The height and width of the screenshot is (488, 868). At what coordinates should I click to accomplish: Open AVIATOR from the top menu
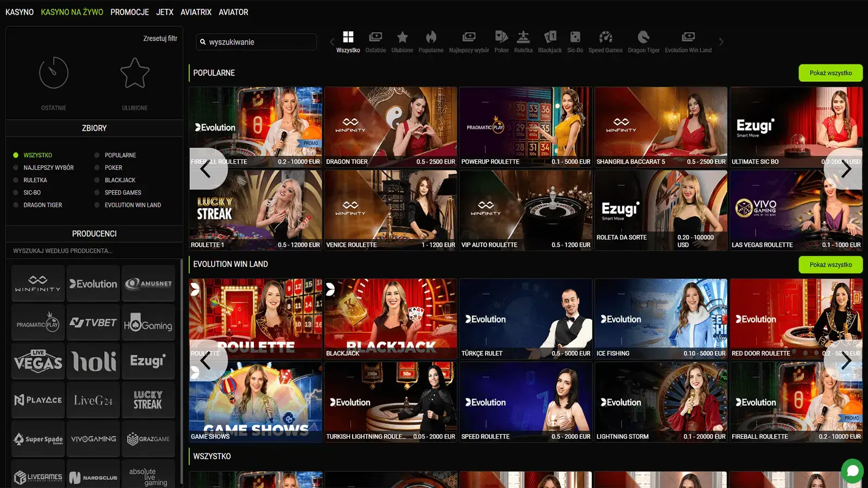(x=233, y=12)
